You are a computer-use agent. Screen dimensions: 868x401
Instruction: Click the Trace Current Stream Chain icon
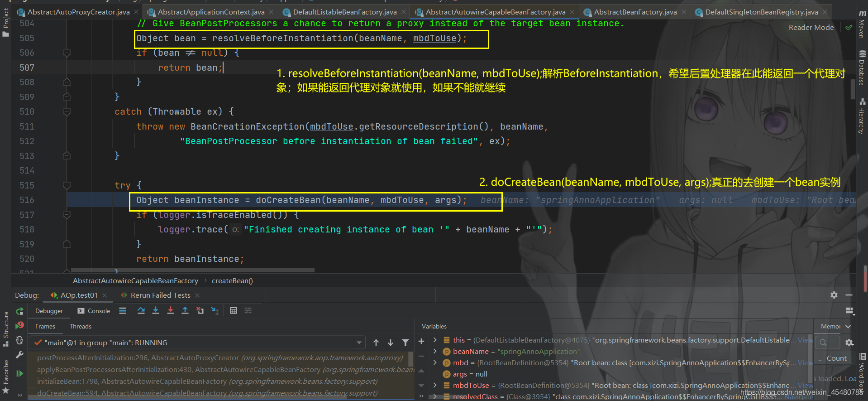tap(248, 311)
